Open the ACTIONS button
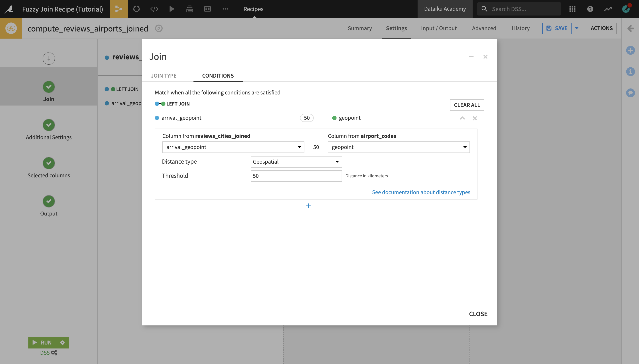639x364 pixels. point(602,28)
